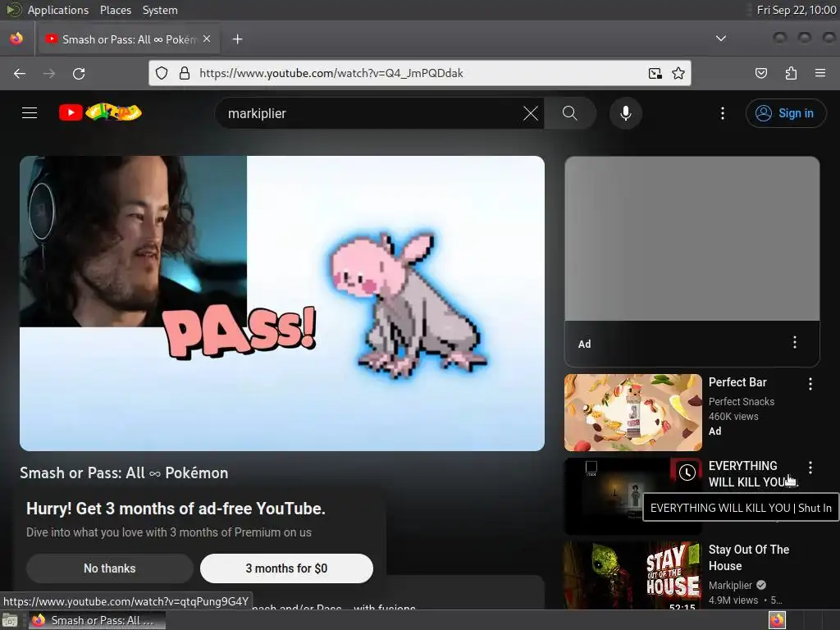840x630 pixels.
Task: Clear the search box with X icon
Action: point(531,113)
